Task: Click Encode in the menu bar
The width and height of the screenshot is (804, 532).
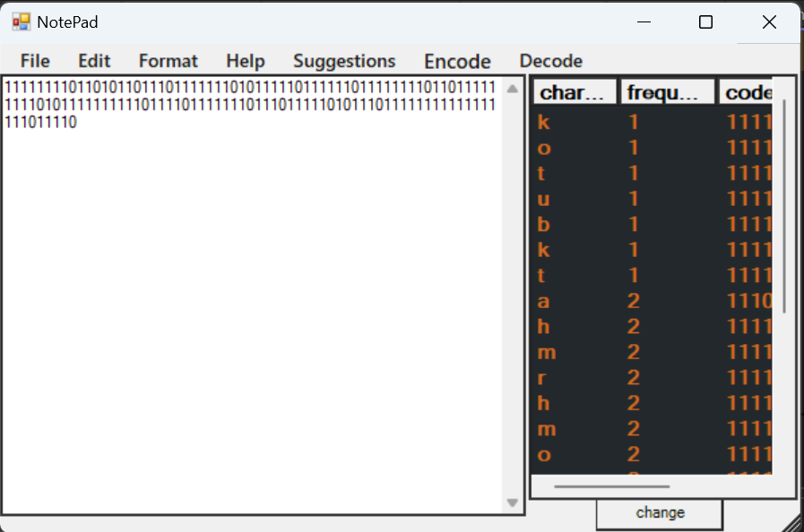Action: click(457, 61)
